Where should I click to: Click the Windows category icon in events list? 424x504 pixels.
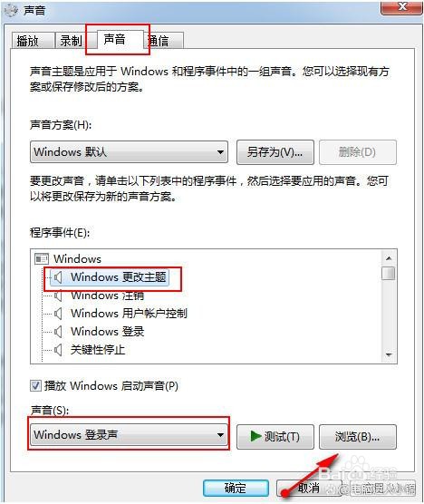point(42,259)
